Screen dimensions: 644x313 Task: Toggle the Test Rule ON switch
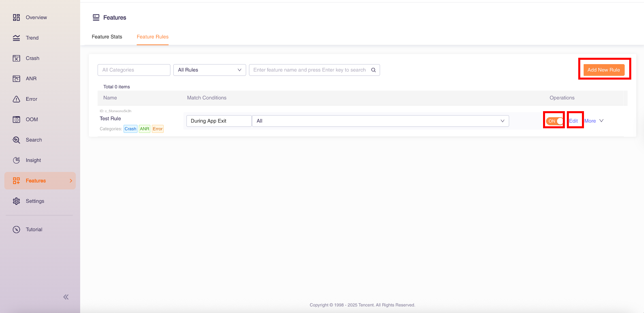click(554, 121)
